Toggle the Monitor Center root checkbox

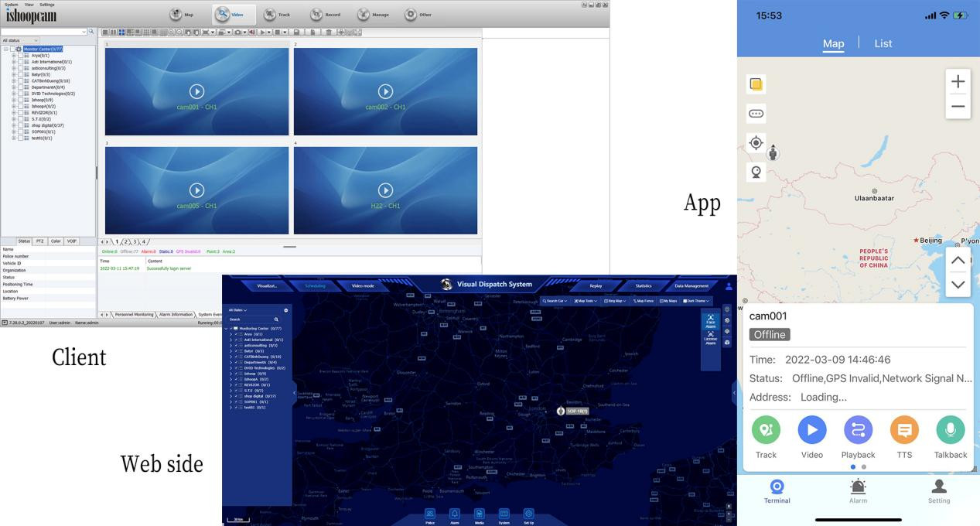point(12,49)
